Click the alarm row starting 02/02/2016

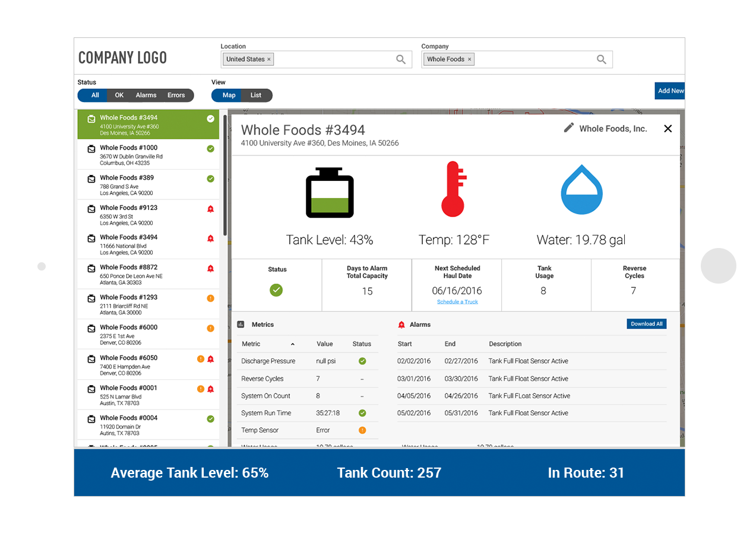tap(532, 361)
